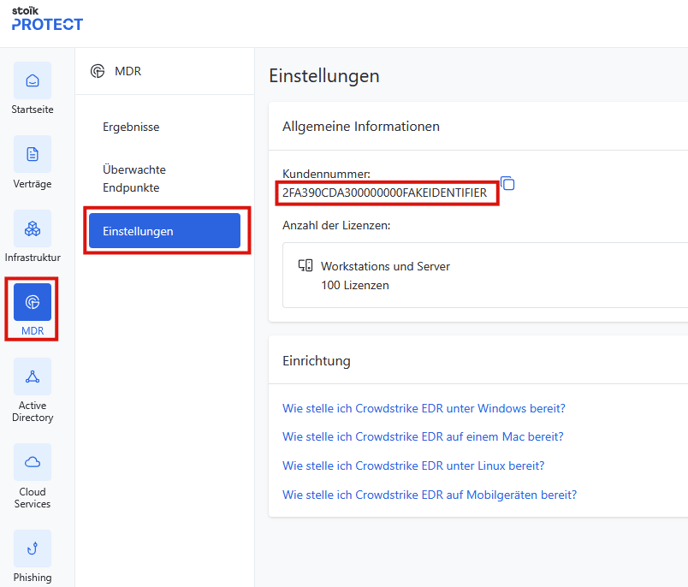Image resolution: width=688 pixels, height=587 pixels.
Task: Switch to the Ergebnisse menu item
Action: click(x=131, y=127)
